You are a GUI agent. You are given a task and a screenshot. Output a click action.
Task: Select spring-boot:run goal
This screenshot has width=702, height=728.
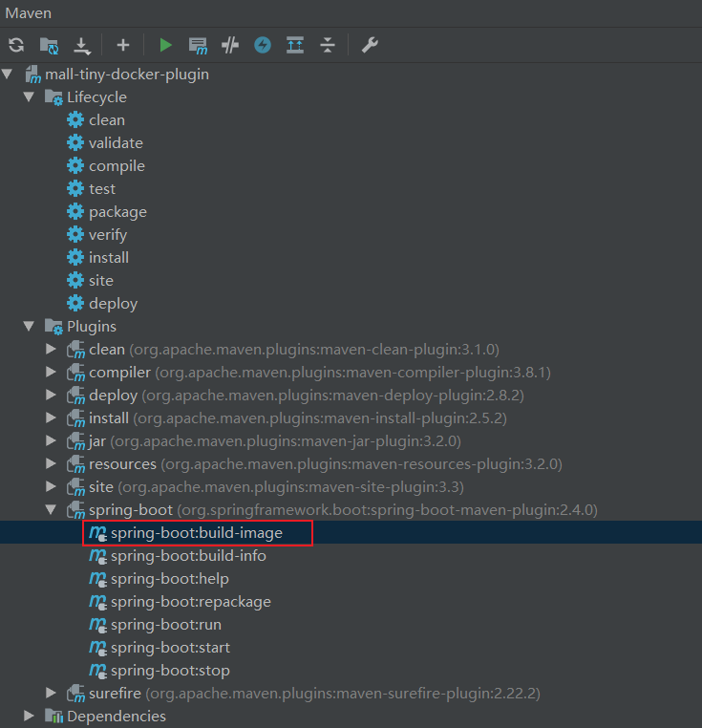coord(166,625)
